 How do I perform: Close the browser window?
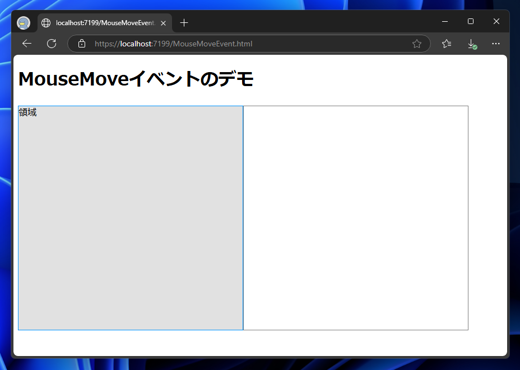[496, 21]
